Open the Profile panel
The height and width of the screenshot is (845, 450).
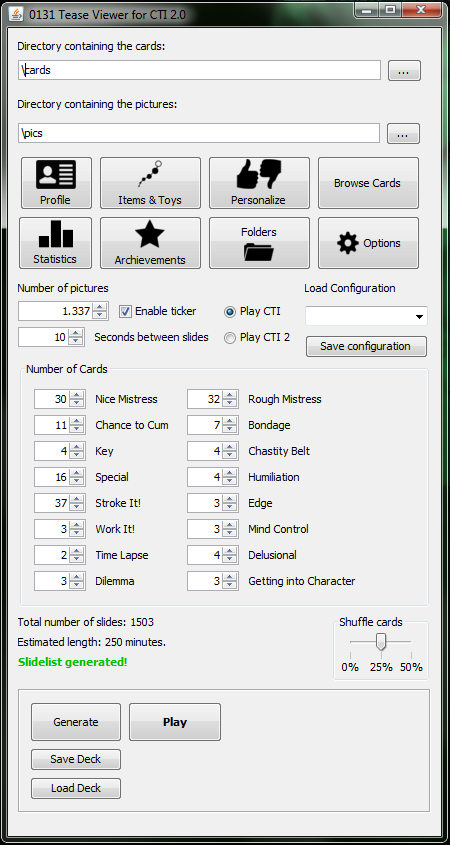(56, 183)
